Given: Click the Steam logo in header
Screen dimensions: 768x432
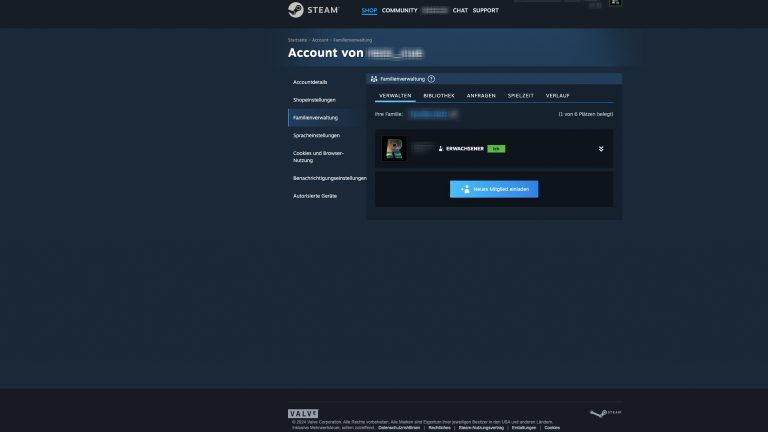Looking at the screenshot, I should (312, 10).
